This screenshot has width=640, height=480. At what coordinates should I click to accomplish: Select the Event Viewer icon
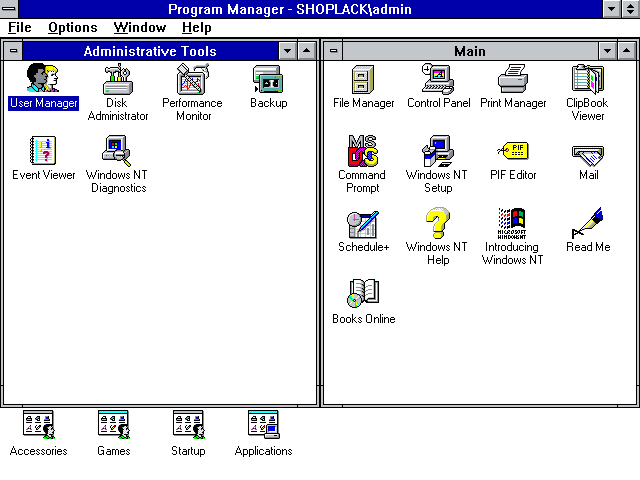pos(43,150)
